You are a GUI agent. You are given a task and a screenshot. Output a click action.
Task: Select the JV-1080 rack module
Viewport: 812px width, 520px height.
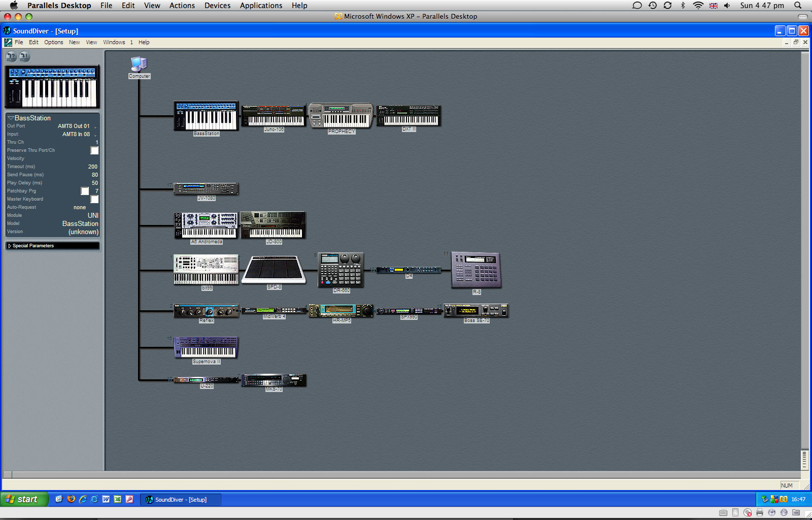coord(206,189)
